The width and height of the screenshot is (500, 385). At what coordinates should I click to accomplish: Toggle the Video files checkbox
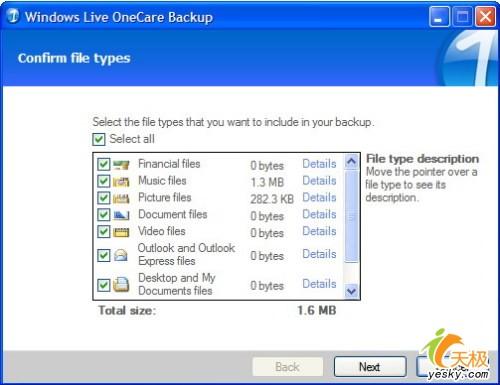(103, 231)
